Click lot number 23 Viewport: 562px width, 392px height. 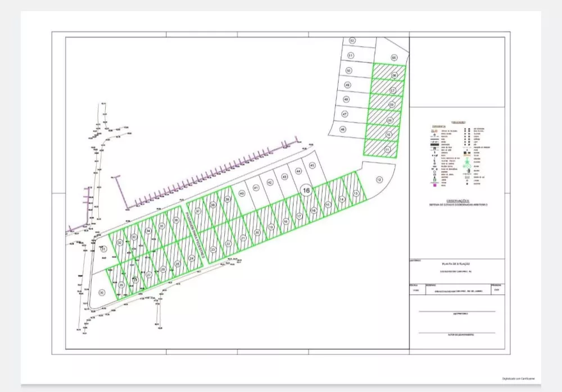coord(213,249)
